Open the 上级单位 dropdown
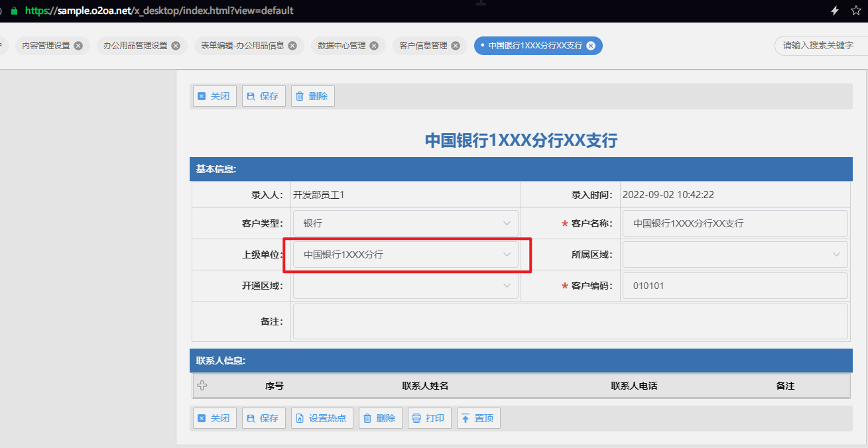This screenshot has width=868, height=448. [x=406, y=254]
